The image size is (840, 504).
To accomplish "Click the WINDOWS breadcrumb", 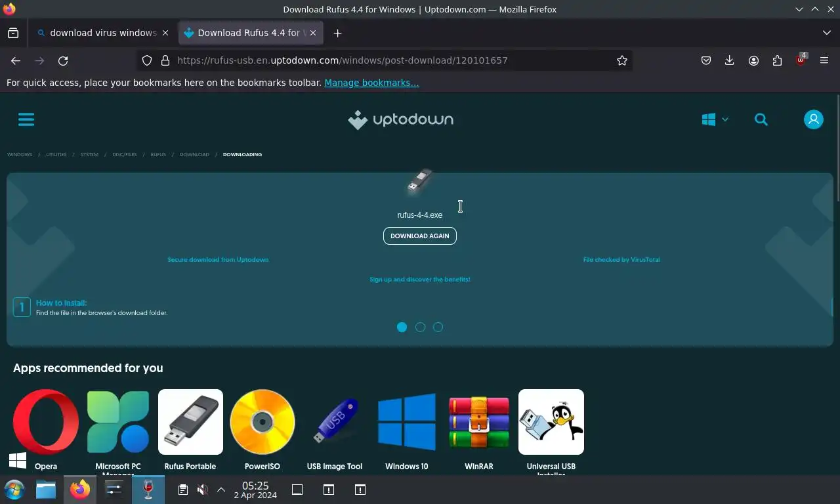I will (20, 155).
